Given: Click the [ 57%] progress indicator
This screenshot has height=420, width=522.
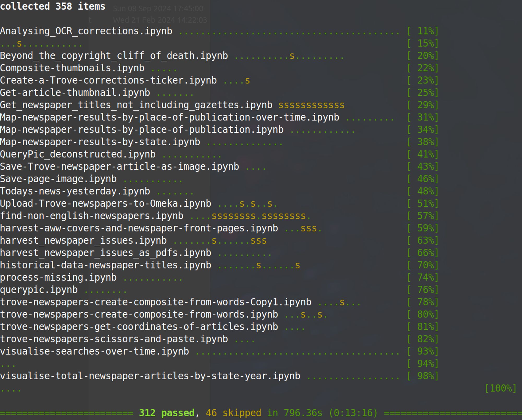Looking at the screenshot, I should click(423, 216).
